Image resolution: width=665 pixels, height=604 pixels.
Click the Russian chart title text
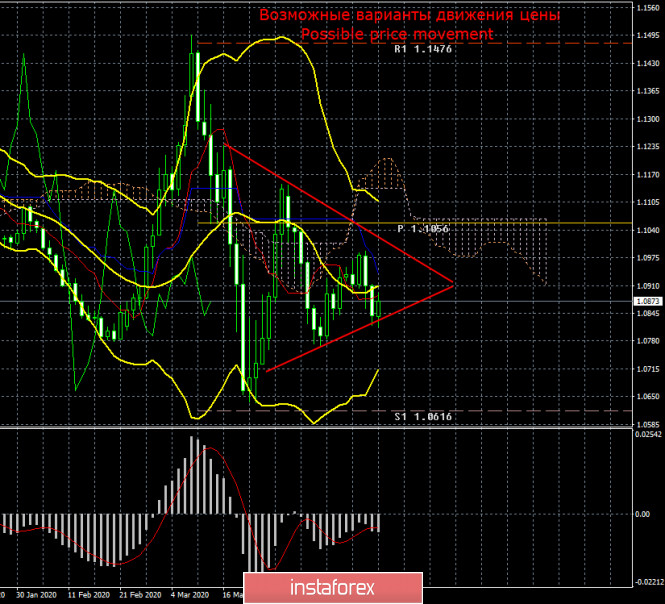[410, 15]
